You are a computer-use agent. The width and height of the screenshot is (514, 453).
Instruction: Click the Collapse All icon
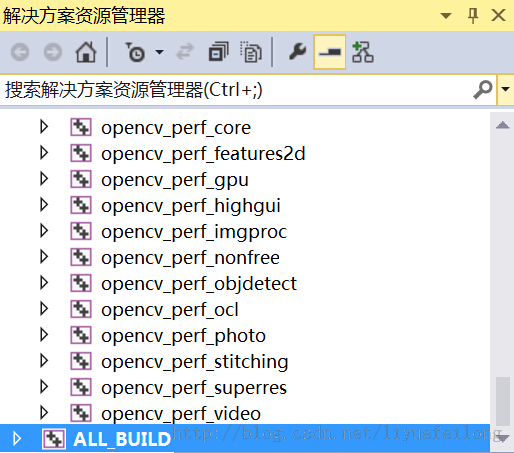click(218, 52)
